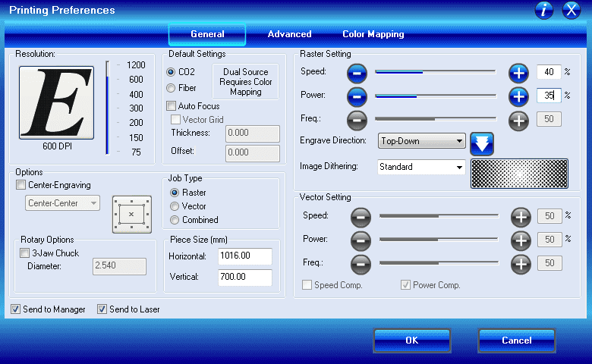The height and width of the screenshot is (364, 592).
Task: Click the center-engraving position diagram
Action: [132, 215]
